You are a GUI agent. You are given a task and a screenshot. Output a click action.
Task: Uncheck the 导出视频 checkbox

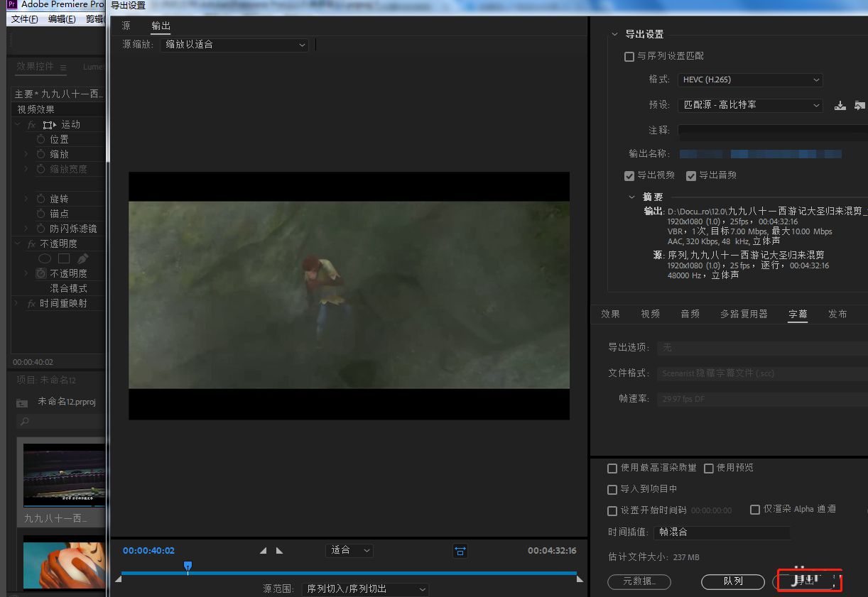629,175
